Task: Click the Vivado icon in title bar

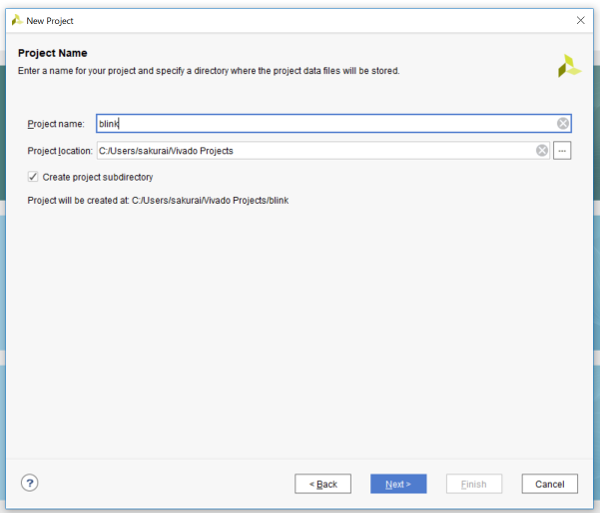Action: pyautogui.click(x=16, y=20)
